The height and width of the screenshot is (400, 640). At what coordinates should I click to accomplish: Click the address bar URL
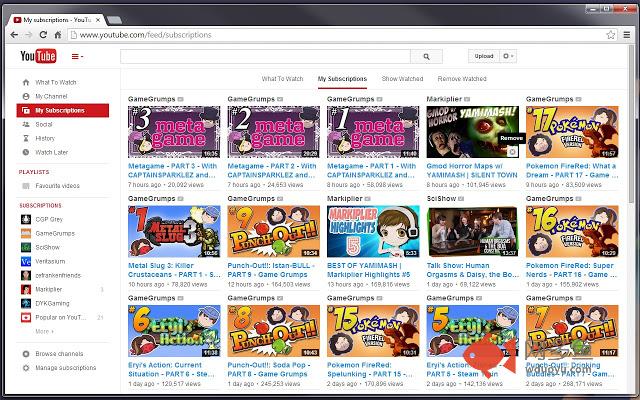tap(145, 35)
